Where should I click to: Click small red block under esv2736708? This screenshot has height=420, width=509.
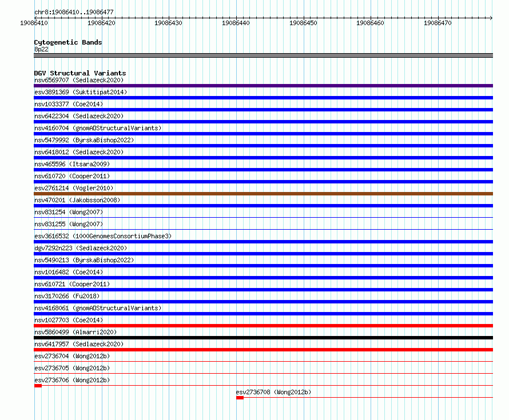[240, 398]
